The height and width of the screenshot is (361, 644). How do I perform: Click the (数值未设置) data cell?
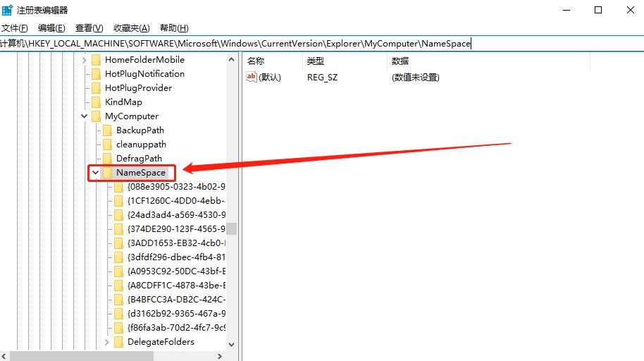[416, 78]
